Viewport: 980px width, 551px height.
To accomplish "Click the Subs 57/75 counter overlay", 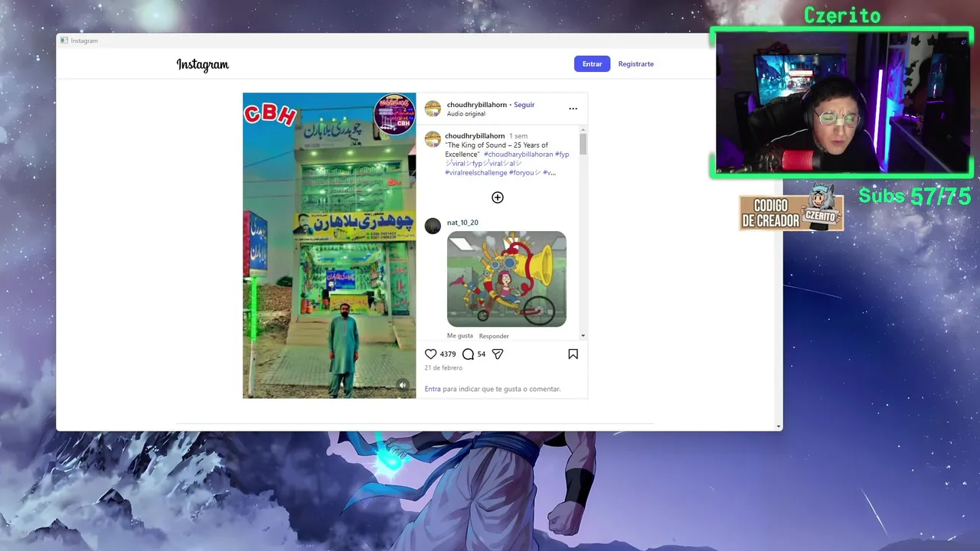I will point(915,197).
